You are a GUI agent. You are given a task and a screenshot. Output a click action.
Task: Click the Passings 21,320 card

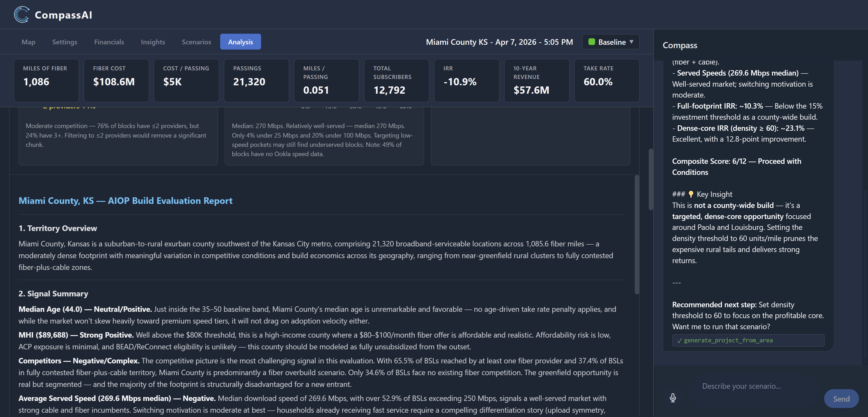pyautogui.click(x=256, y=80)
